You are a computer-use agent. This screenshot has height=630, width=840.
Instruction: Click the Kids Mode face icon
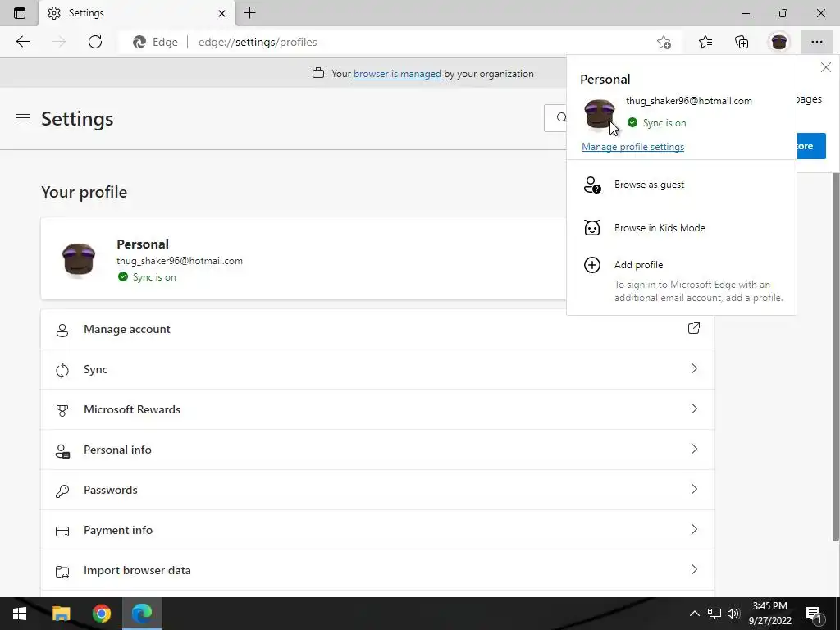coord(592,228)
